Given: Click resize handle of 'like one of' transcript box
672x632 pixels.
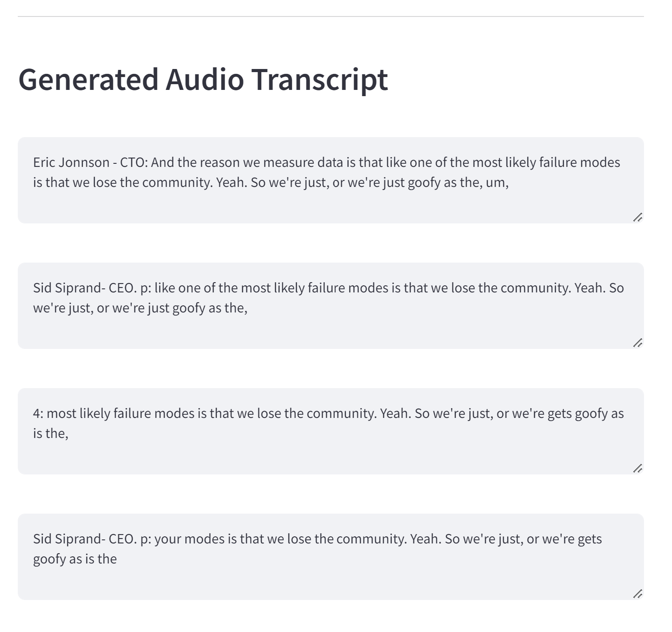Looking at the screenshot, I should 637,343.
